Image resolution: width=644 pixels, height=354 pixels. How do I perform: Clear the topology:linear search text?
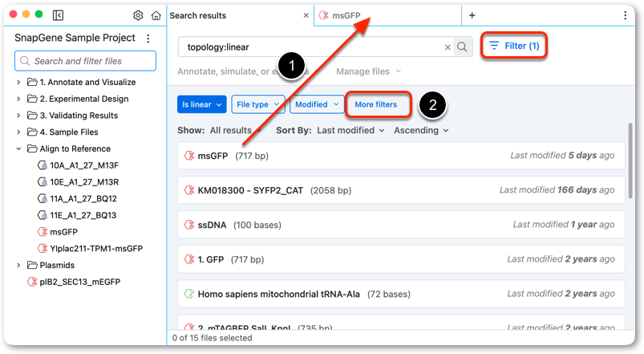[448, 47]
